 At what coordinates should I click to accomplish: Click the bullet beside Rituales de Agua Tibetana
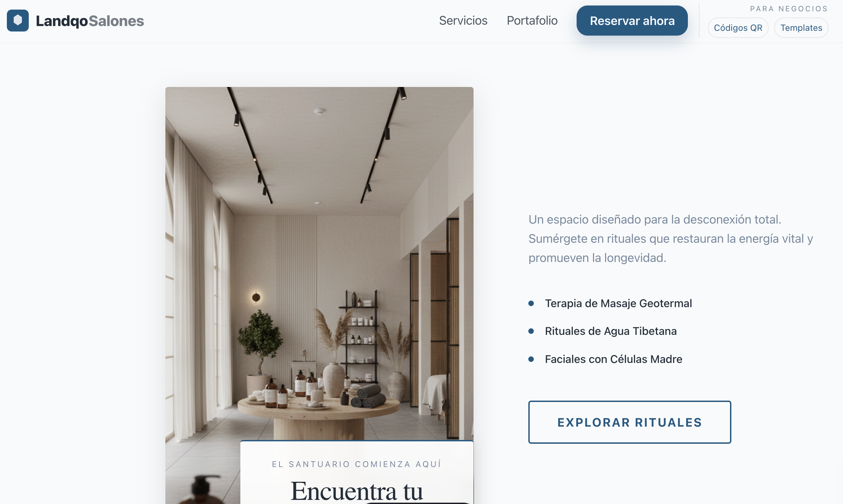click(531, 331)
